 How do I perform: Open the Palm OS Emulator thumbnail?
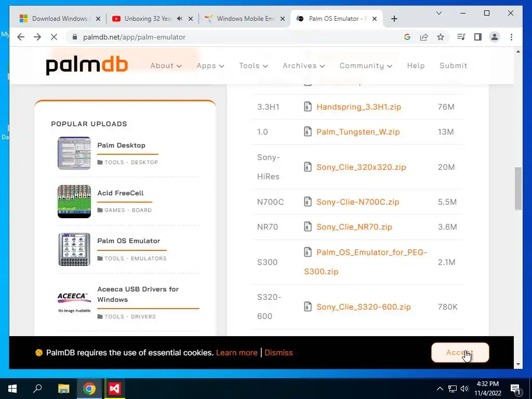74,249
